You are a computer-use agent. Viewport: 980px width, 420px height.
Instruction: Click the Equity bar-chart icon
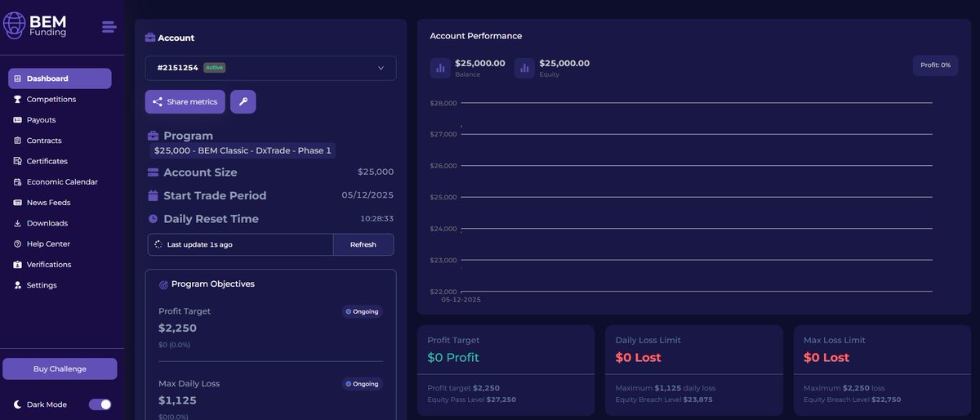524,68
